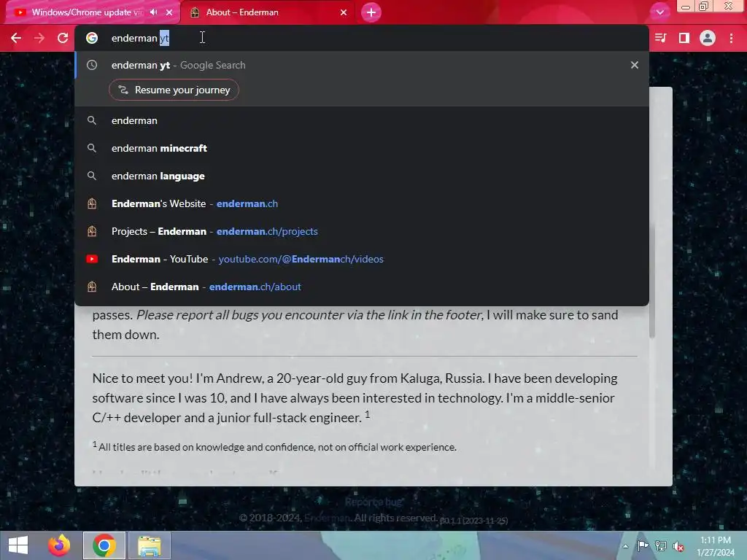Screen dimensions: 747x560
Task: Click the favicon beside Enderman's Website
Action: pos(92,203)
